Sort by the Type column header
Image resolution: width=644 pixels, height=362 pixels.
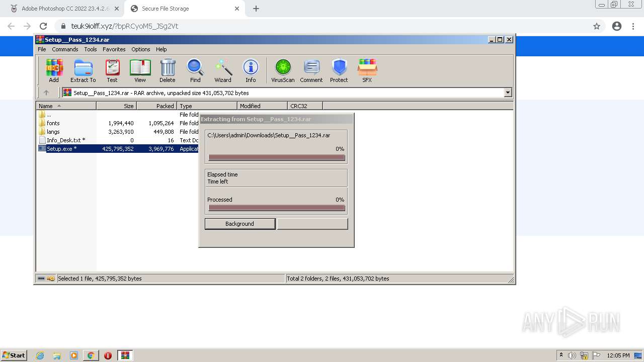tap(207, 106)
